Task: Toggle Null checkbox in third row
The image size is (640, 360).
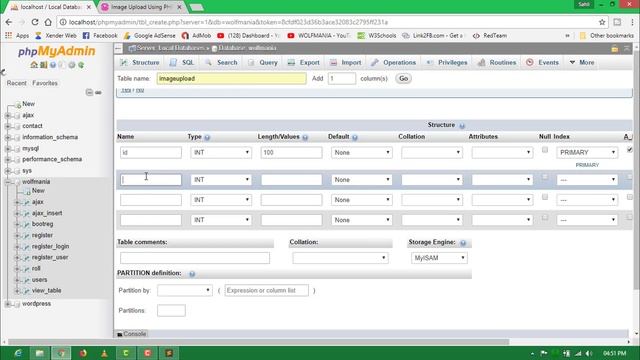Action: (x=545, y=197)
